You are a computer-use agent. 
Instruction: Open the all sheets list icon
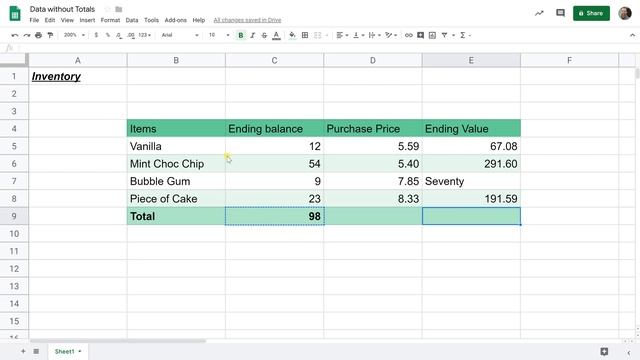pos(36,351)
